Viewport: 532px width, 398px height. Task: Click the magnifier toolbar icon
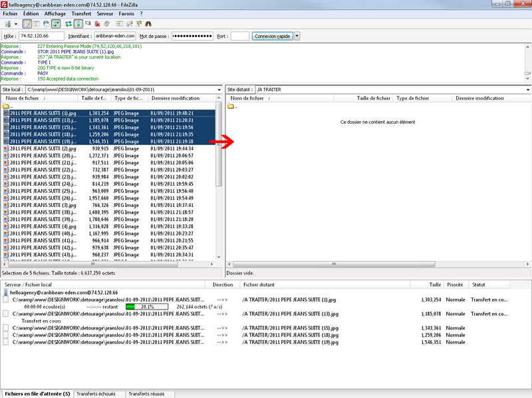coord(129,24)
